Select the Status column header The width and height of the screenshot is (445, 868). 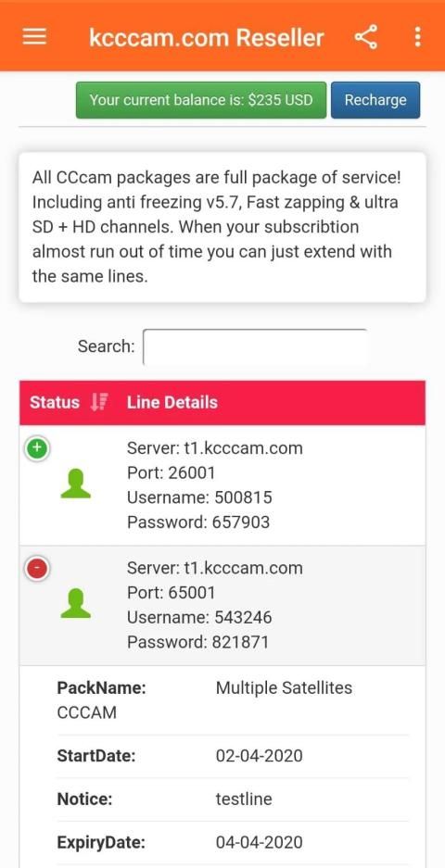tap(55, 402)
